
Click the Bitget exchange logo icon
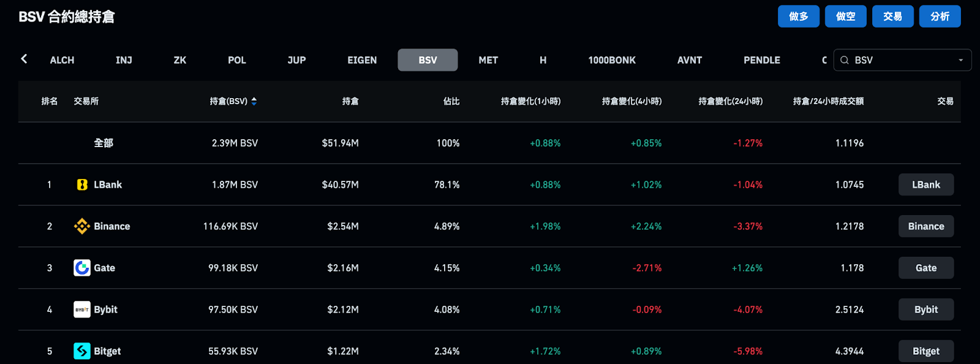82,351
